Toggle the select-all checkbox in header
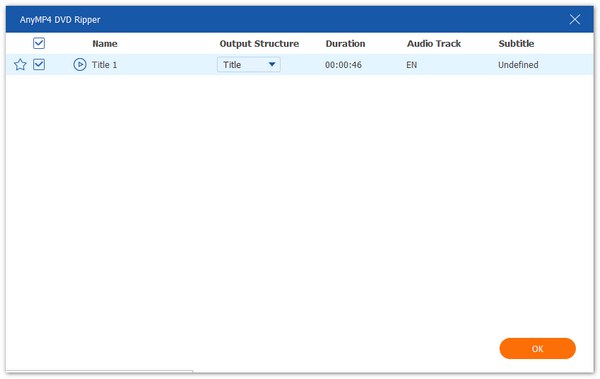This screenshot has width=600, height=379. 39,43
